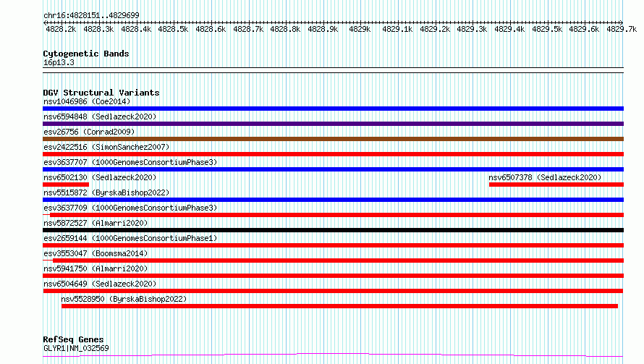Select the esv3553047 (Boomsma2014) red bar
Viewport: 644px width, 364px height.
tap(333, 261)
